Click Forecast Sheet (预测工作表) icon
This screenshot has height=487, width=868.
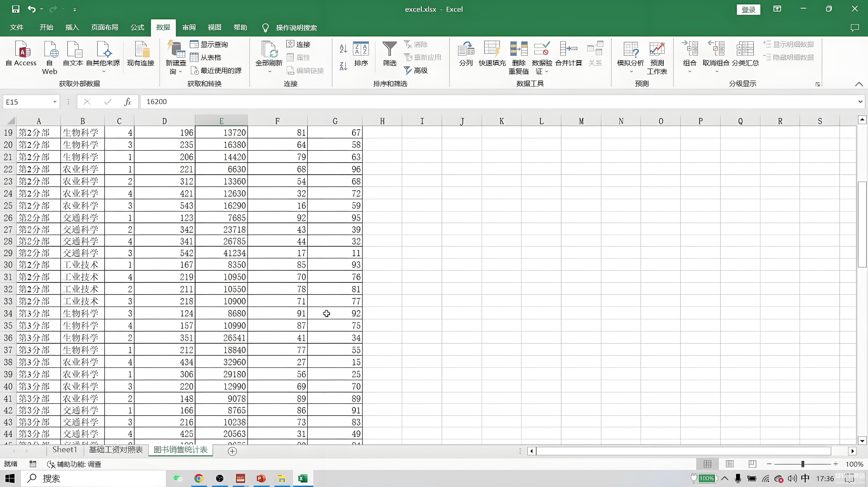pyautogui.click(x=657, y=49)
